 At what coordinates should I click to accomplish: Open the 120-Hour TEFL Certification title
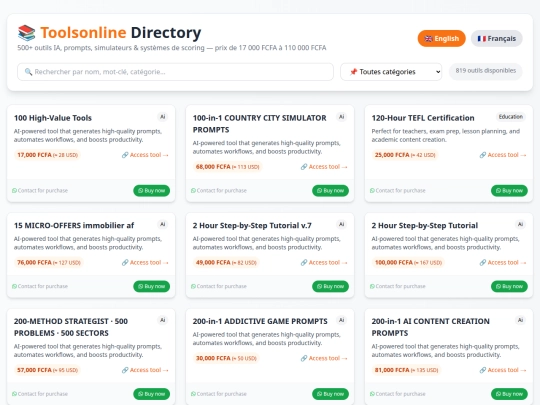[x=423, y=118]
